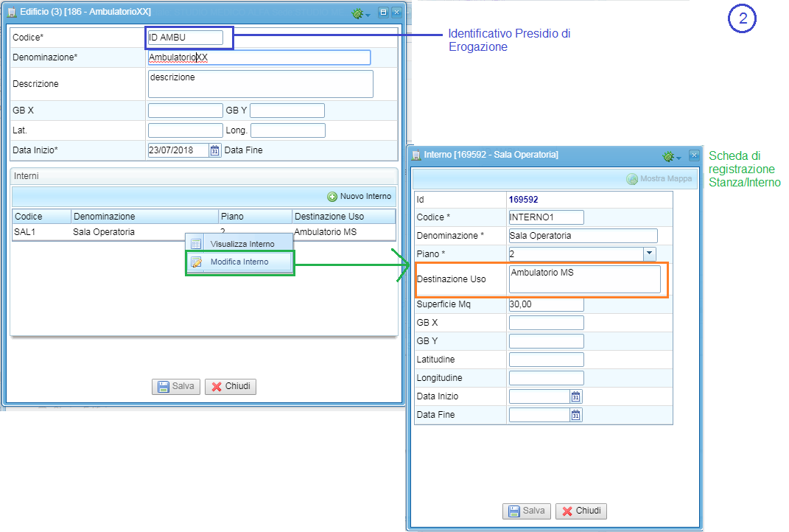The height and width of the screenshot is (532, 789).
Task: Click Superficie Mq field showing 30,00
Action: [x=547, y=304]
